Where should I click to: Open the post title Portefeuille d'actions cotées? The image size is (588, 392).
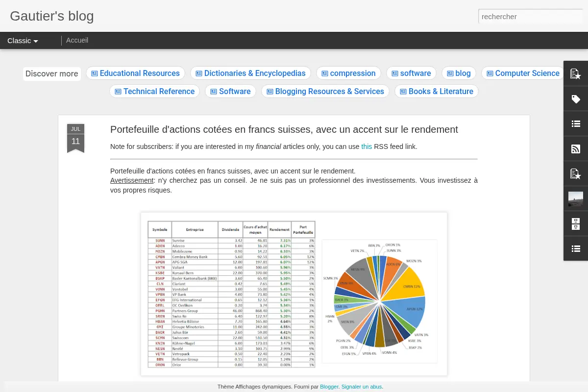284,129
